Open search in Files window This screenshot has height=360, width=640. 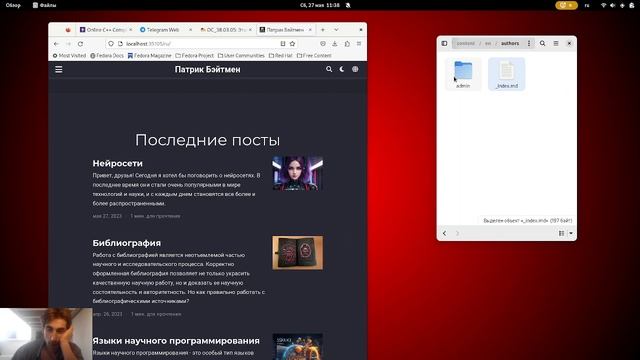click(542, 43)
